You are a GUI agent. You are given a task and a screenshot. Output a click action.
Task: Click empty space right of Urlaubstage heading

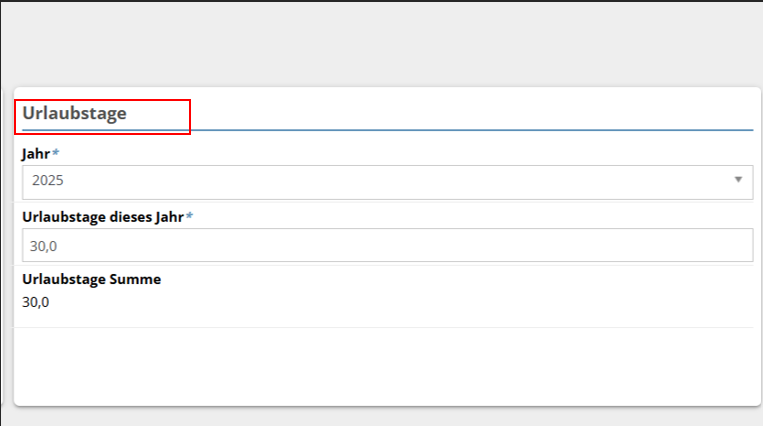point(470,112)
